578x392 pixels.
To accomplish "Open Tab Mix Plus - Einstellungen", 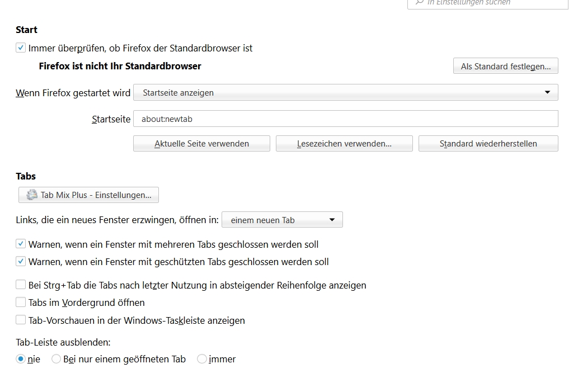I will (x=88, y=195).
